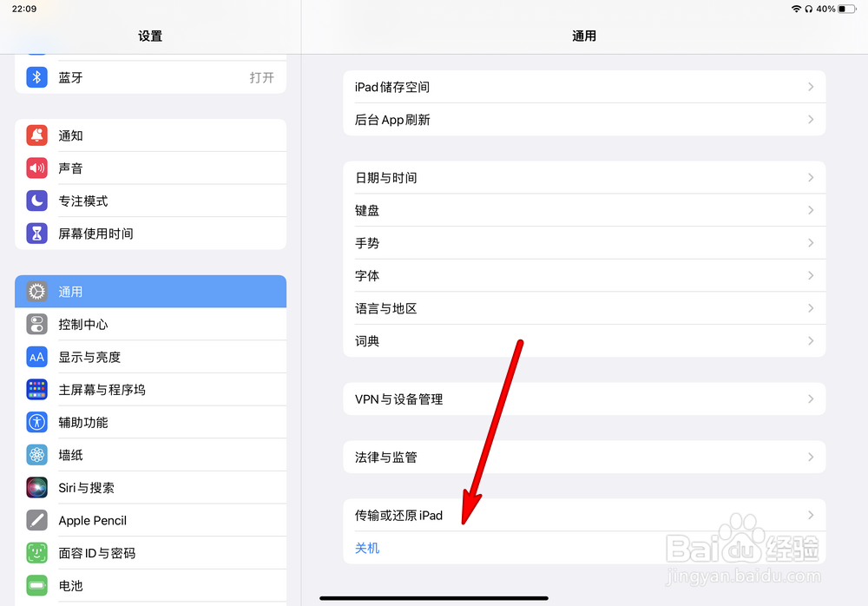Open 字体 chevron arrow
Image resolution: width=868 pixels, height=606 pixels.
(x=811, y=275)
